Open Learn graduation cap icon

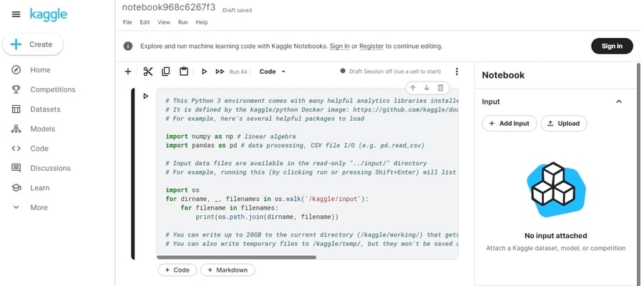tap(16, 188)
